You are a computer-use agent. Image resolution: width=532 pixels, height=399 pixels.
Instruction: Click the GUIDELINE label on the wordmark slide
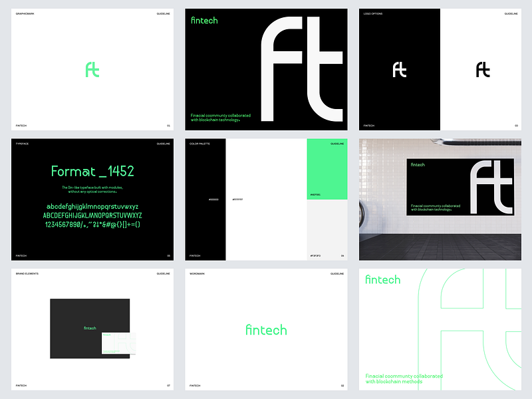(x=338, y=273)
